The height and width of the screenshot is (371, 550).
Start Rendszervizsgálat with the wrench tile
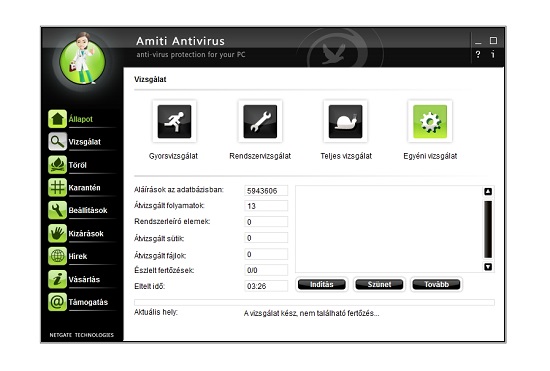tap(260, 121)
